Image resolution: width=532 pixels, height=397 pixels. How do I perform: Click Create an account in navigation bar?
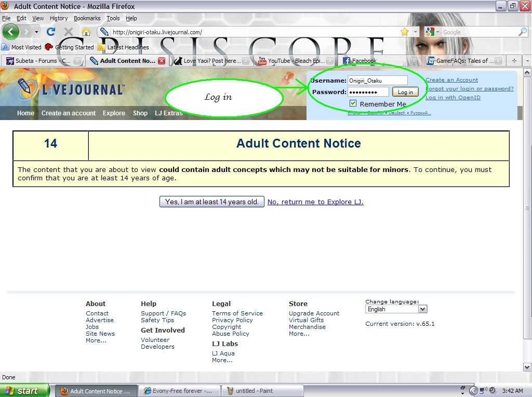tap(69, 113)
